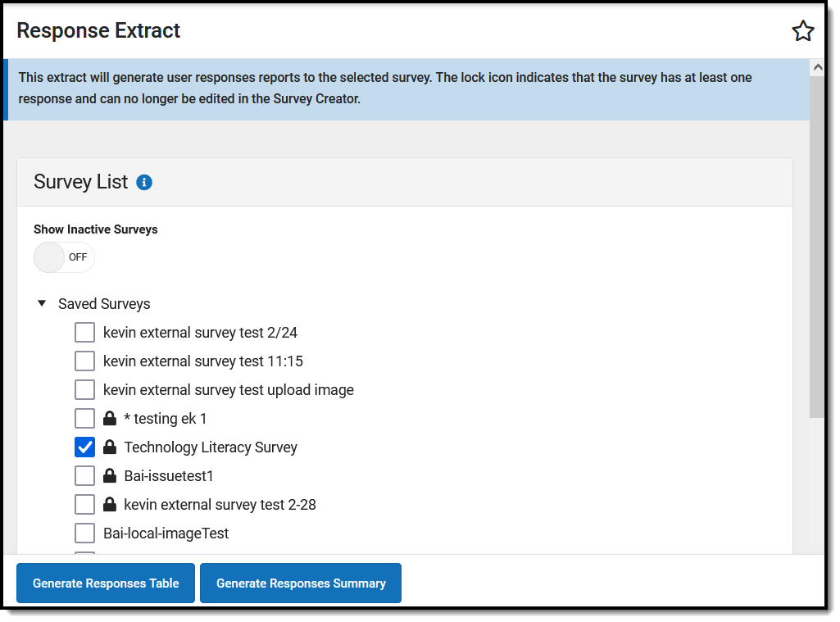Toggle Show Inactive Surveys switch
Screen dimensions: 840x622
[x=64, y=257]
